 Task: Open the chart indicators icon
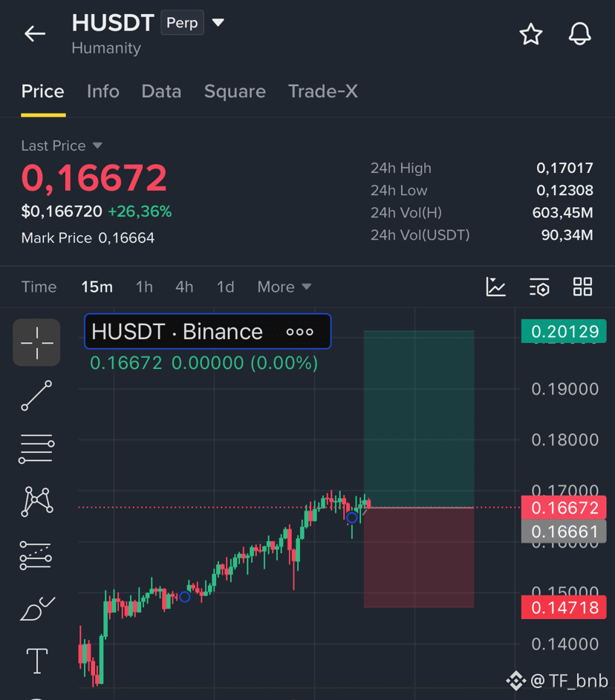[495, 287]
